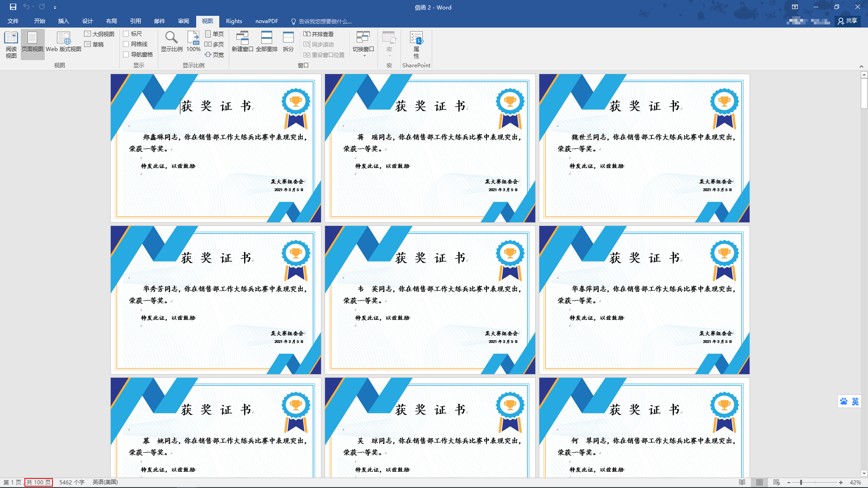Screen dimensions: 868x488
Task: Click the zoom in plus button
Action: click(x=841, y=483)
